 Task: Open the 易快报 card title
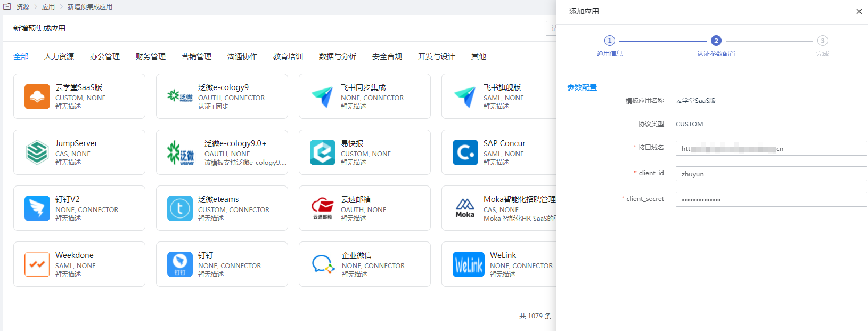coord(352,143)
